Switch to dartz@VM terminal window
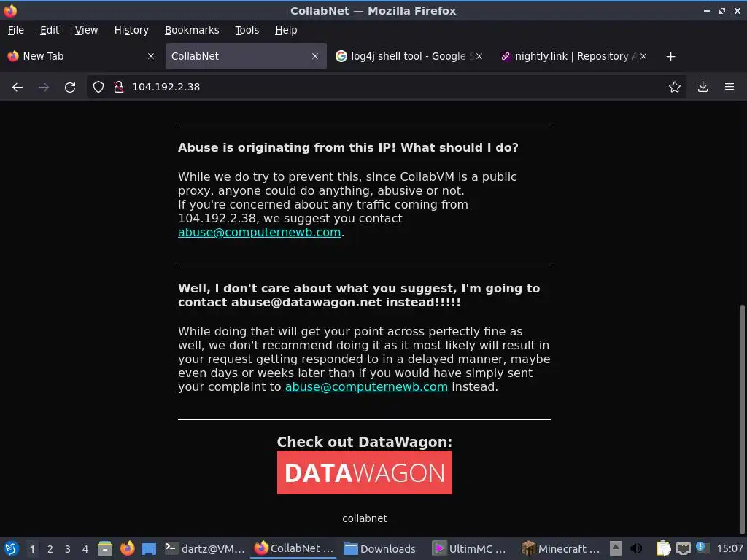The width and height of the screenshot is (747, 560). tap(205, 548)
